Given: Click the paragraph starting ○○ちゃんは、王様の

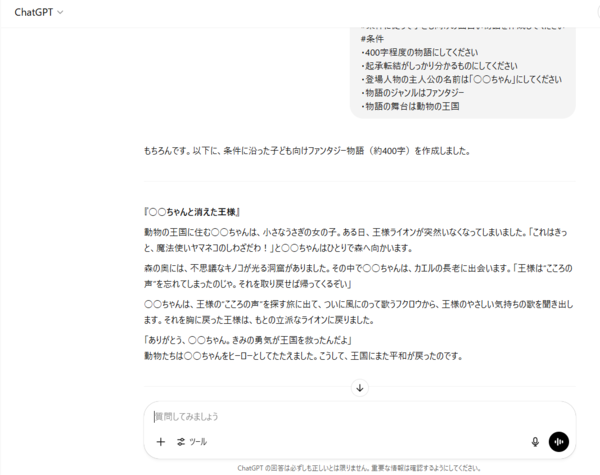Looking at the screenshot, I should (359, 312).
